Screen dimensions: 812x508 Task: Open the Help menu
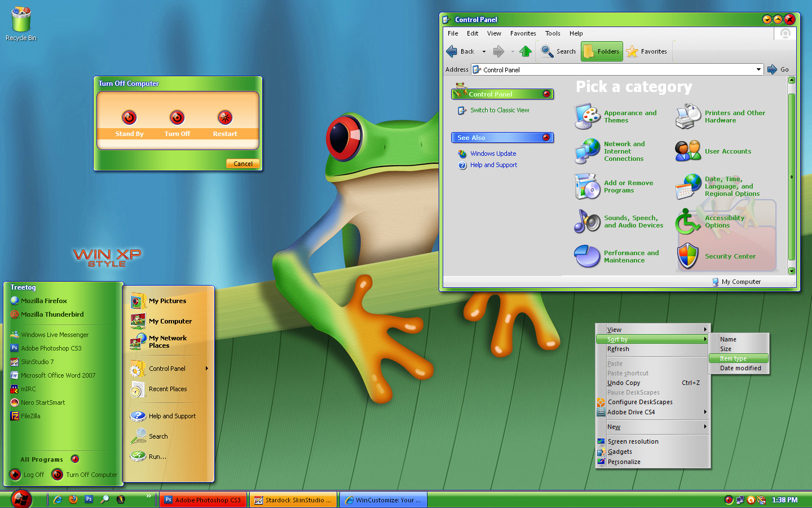click(x=576, y=33)
